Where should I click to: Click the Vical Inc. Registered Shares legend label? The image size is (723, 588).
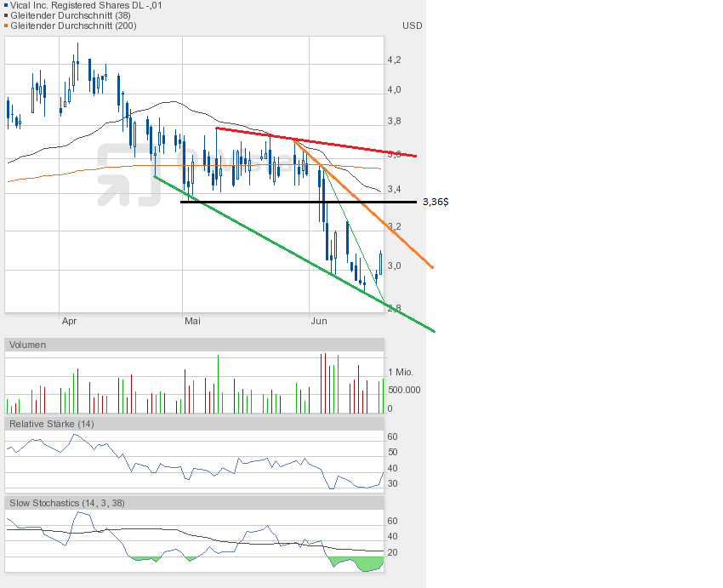tap(86, 5)
